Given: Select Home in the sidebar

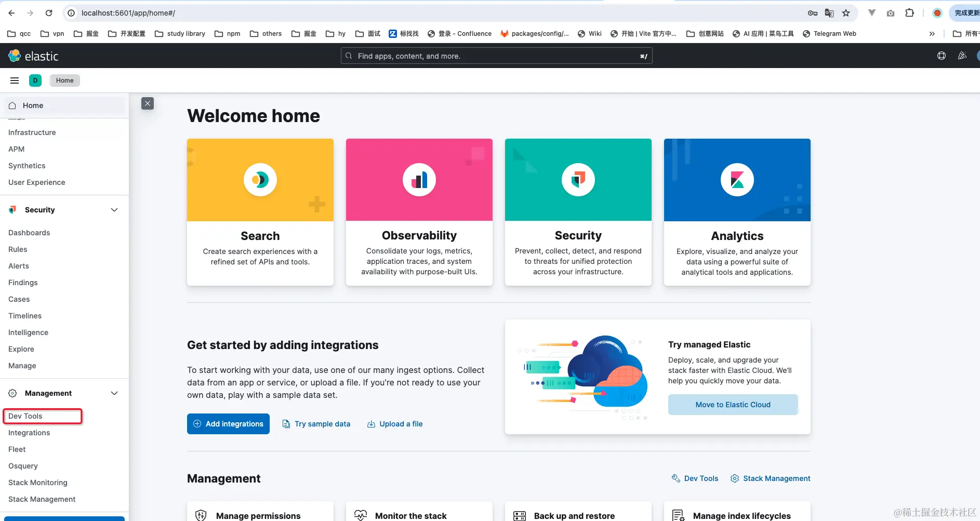Looking at the screenshot, I should point(64,105).
